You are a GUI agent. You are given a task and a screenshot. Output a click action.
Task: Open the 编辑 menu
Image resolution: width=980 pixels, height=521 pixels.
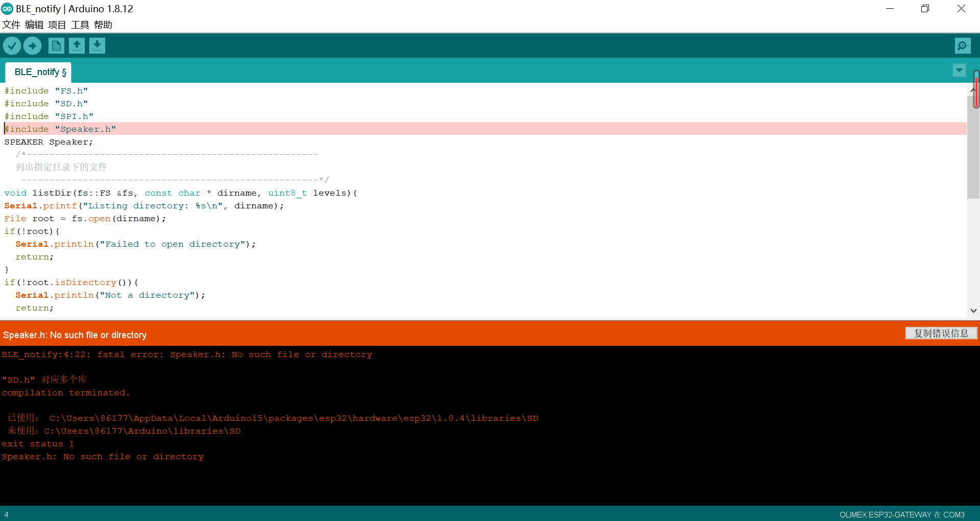coord(34,25)
